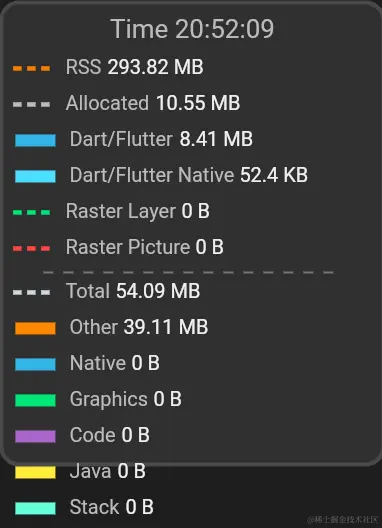
Task: Click the teal Stack memory swatch
Action: coord(35,508)
